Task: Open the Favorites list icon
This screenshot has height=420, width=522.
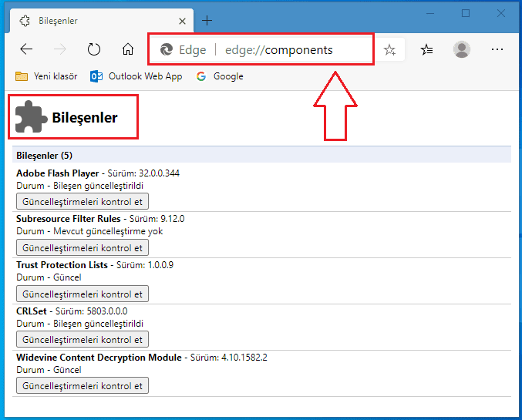Action: (427, 49)
